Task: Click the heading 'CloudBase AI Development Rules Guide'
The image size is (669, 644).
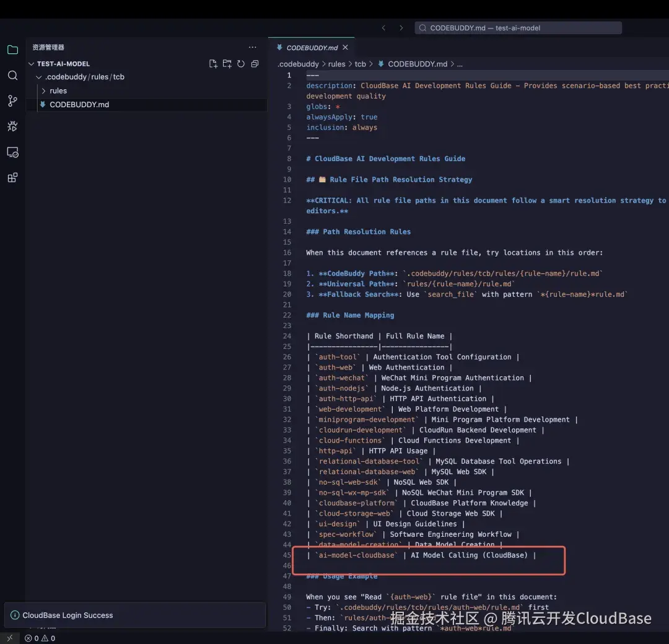Action: click(x=385, y=159)
